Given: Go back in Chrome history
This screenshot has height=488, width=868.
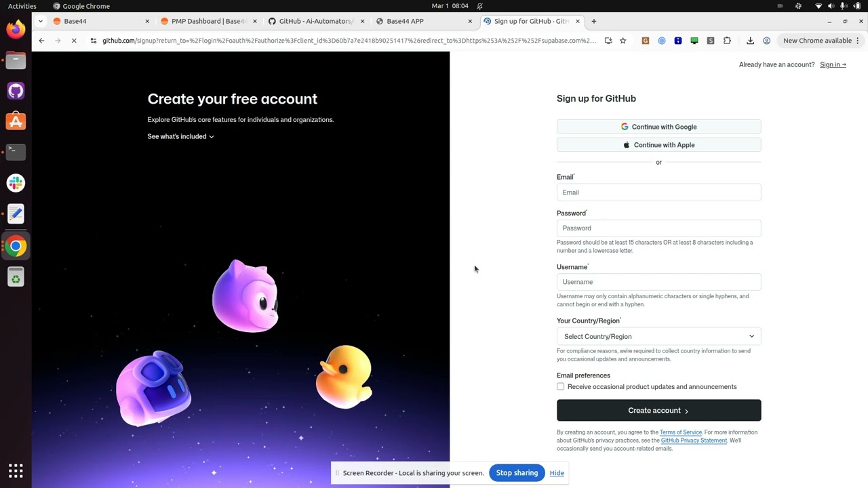Looking at the screenshot, I should [x=41, y=41].
